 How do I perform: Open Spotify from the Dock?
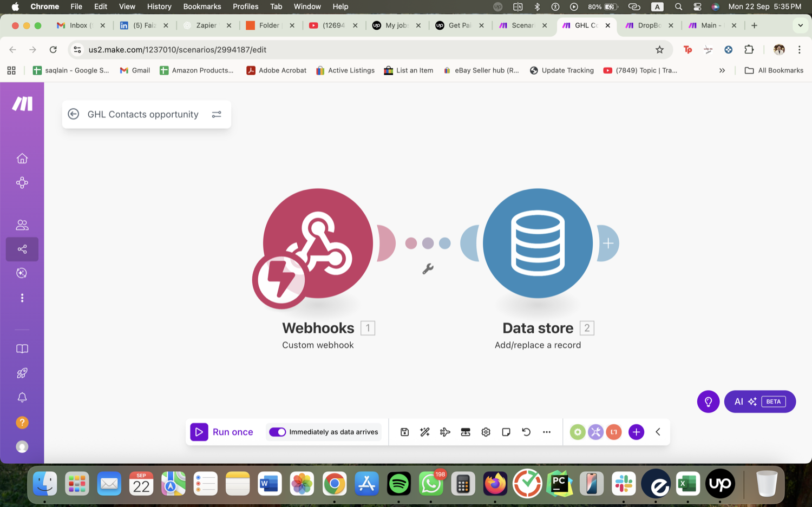(x=399, y=484)
